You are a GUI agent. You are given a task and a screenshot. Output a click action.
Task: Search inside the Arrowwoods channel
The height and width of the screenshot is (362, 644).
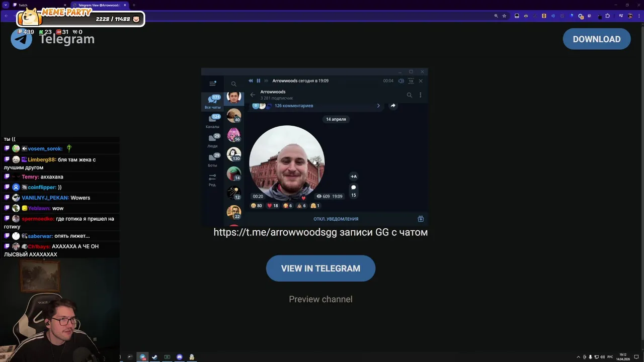tap(409, 95)
